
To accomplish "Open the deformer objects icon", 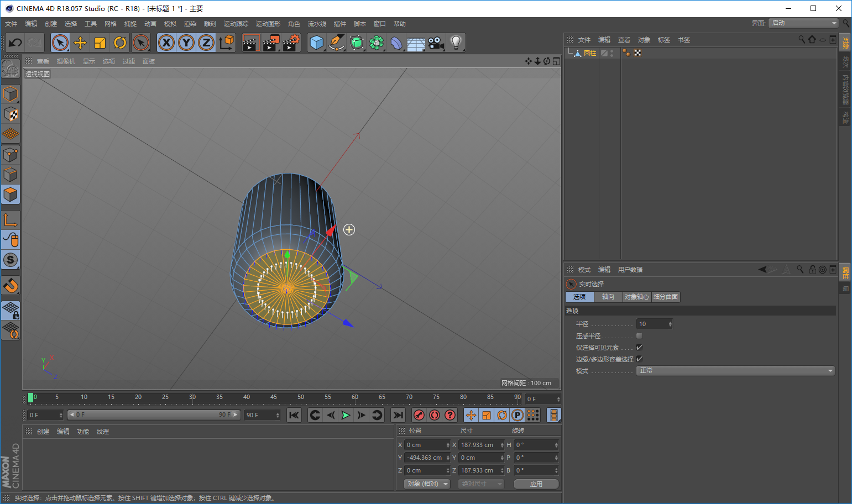I will tap(396, 43).
